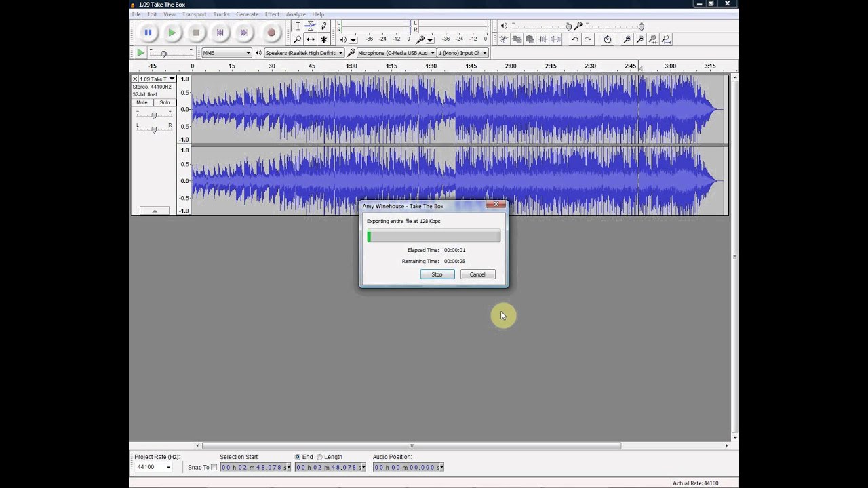Select the Length radio button
Image resolution: width=868 pixels, height=488 pixels.
[319, 457]
